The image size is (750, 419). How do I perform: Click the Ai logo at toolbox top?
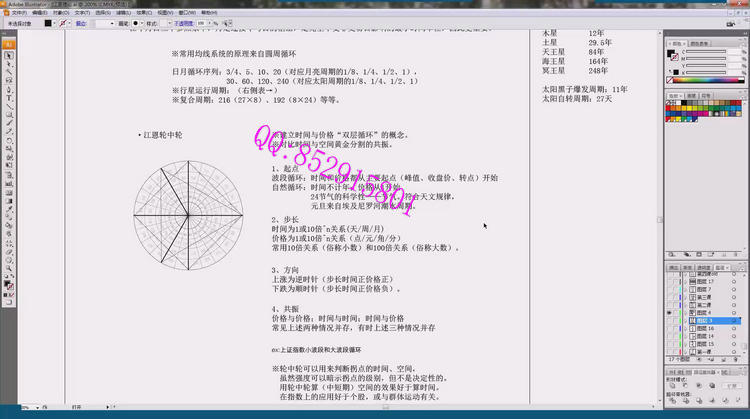[x=9, y=44]
